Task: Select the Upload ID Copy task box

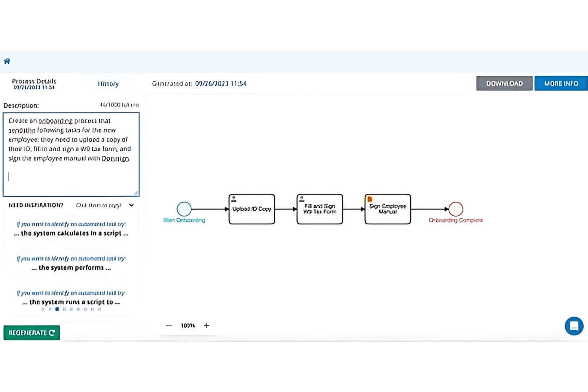Action: pyautogui.click(x=251, y=209)
